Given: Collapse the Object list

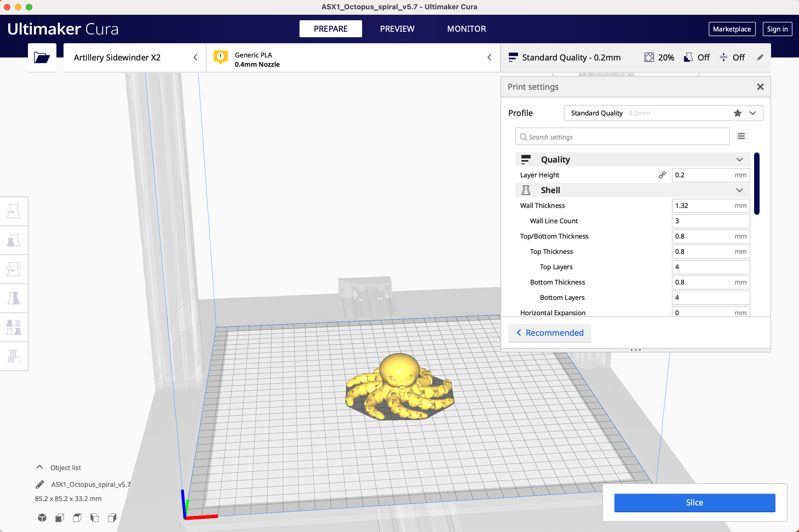Looking at the screenshot, I should pyautogui.click(x=40, y=467).
